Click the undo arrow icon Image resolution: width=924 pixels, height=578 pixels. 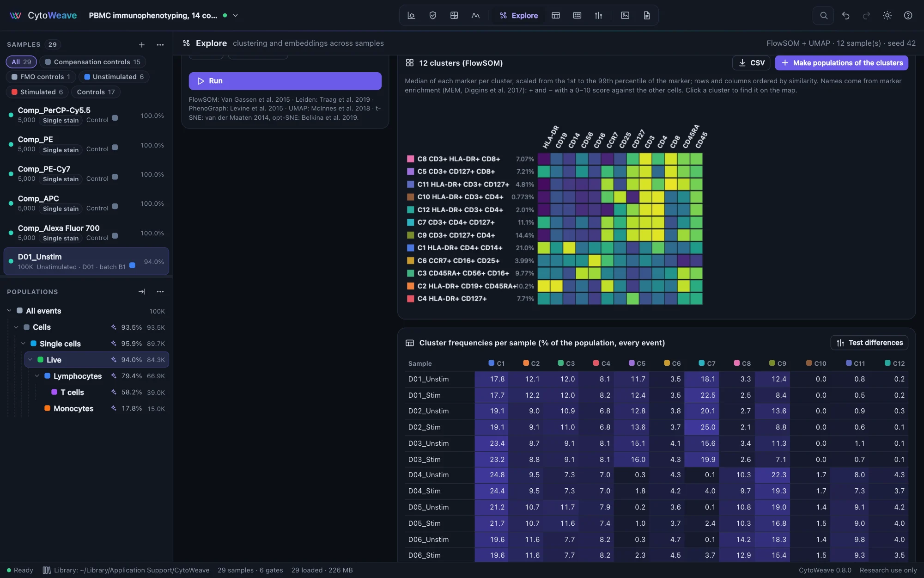845,15
